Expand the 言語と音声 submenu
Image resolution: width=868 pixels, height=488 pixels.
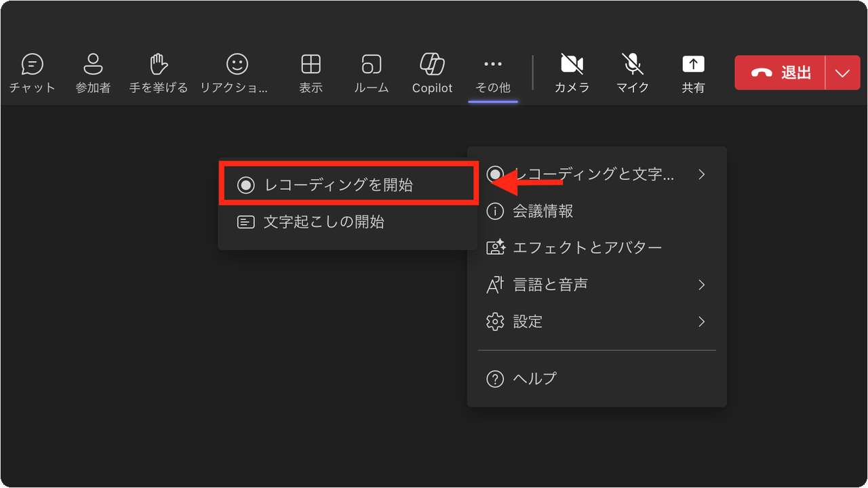click(597, 285)
